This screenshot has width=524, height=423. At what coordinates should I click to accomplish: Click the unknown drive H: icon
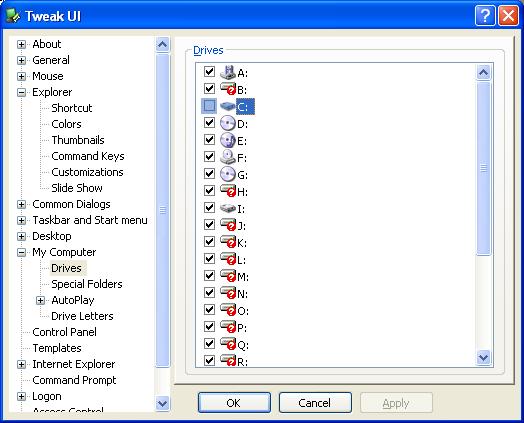228,191
